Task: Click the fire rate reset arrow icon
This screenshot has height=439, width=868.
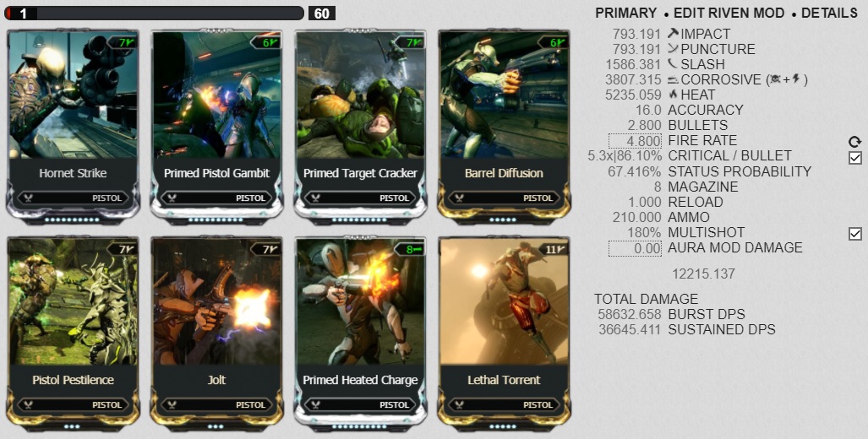Action: 854,142
